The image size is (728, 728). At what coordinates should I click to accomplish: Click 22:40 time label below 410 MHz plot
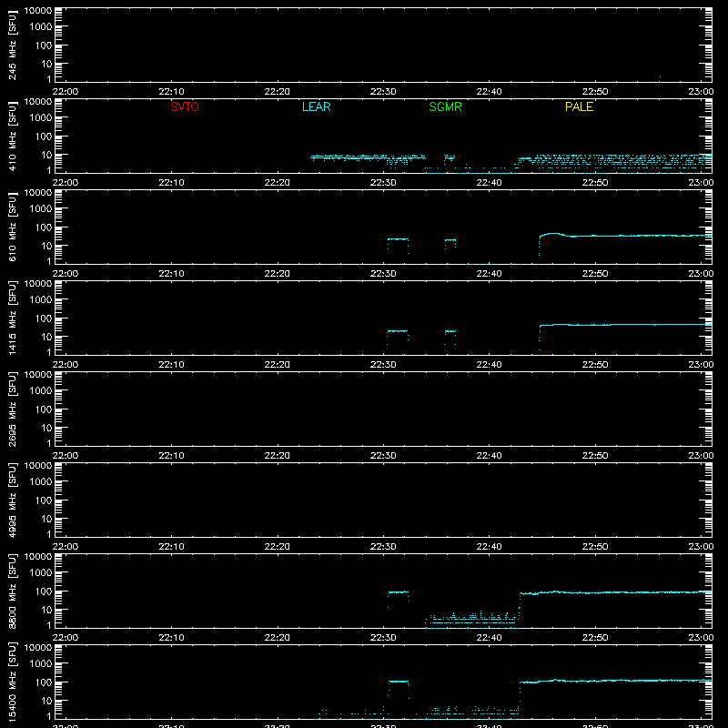[489, 183]
